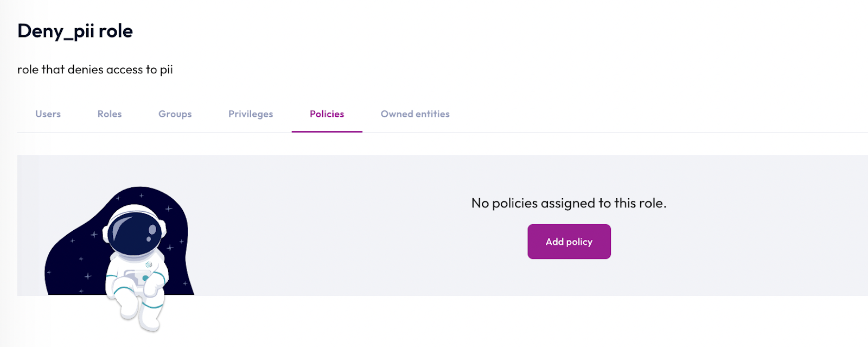The image size is (868, 347).
Task: Switch to the Users tab
Action: 47,114
